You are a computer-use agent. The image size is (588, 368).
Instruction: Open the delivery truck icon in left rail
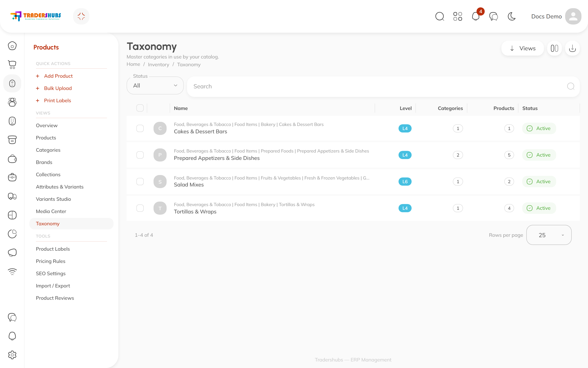(12, 196)
